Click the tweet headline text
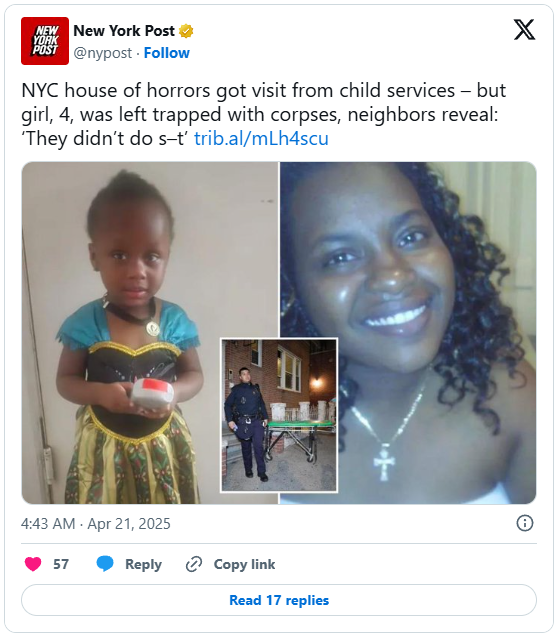The height and width of the screenshot is (637, 558). tap(264, 114)
